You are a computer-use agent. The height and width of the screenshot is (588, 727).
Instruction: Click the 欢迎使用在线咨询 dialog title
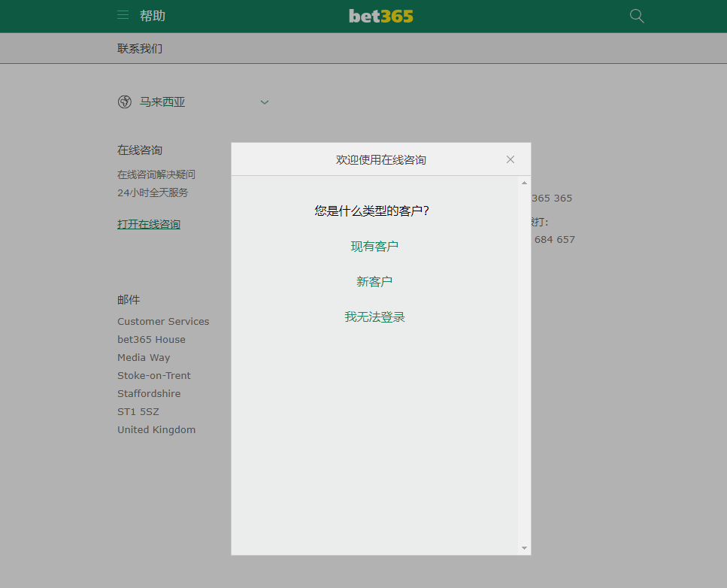coord(380,159)
